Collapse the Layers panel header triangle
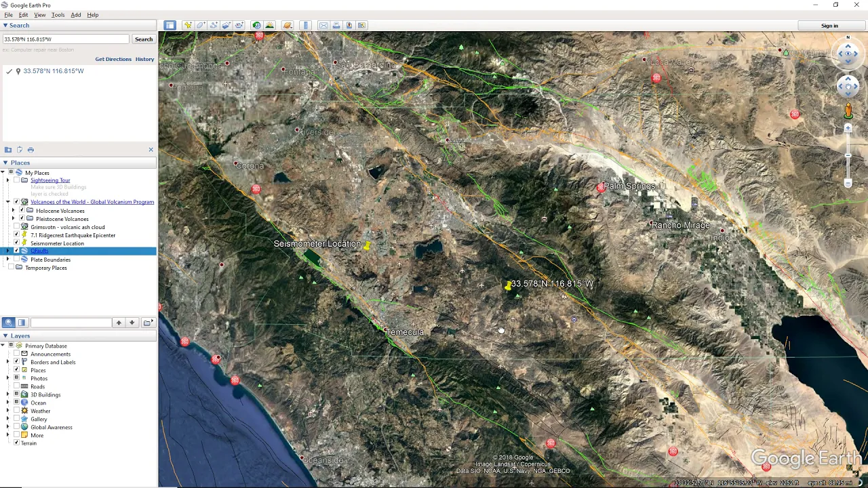 pos(5,336)
